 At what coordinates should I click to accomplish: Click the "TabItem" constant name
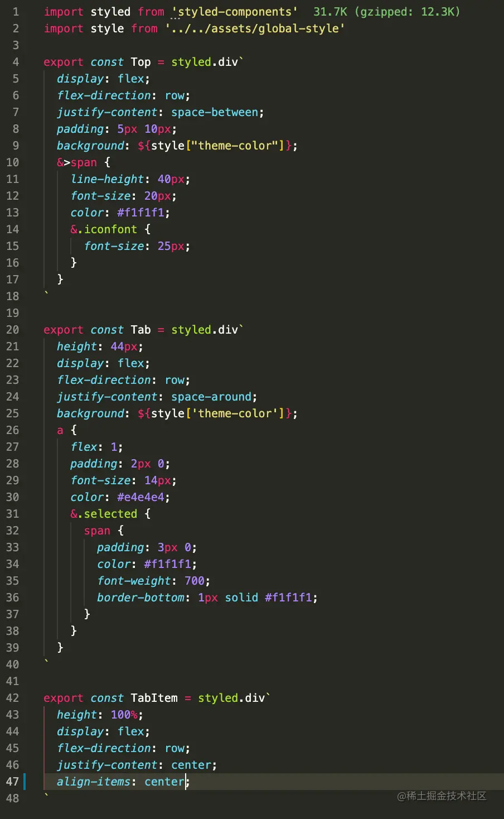tap(154, 698)
